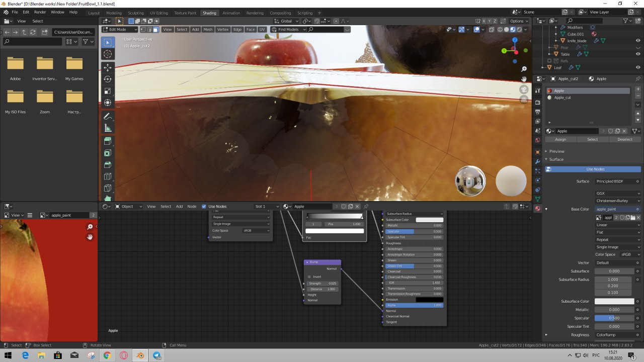Choose the Loop Cut tool
The height and width of the screenshot is (362, 644).
point(108,176)
